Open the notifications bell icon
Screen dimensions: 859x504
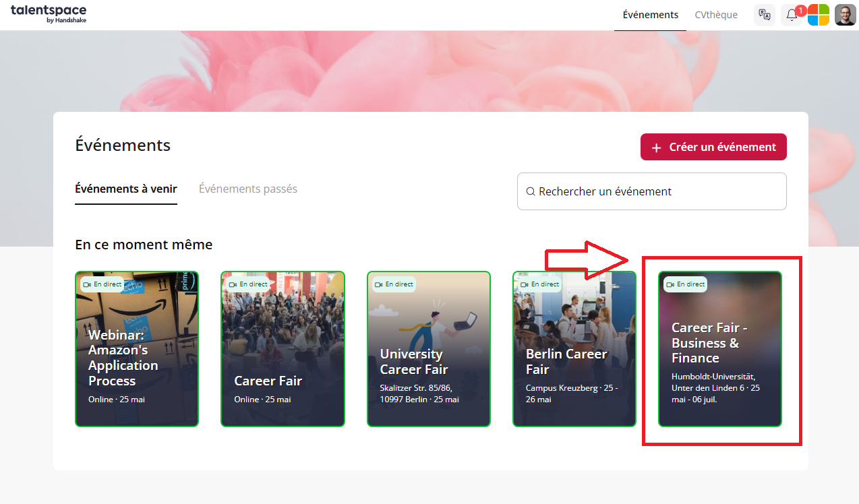[x=792, y=15]
